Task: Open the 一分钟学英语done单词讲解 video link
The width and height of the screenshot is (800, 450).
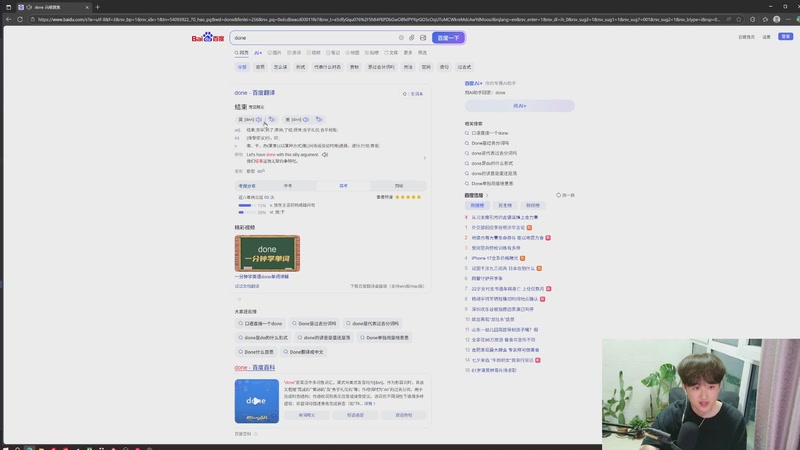Action: pos(262,277)
